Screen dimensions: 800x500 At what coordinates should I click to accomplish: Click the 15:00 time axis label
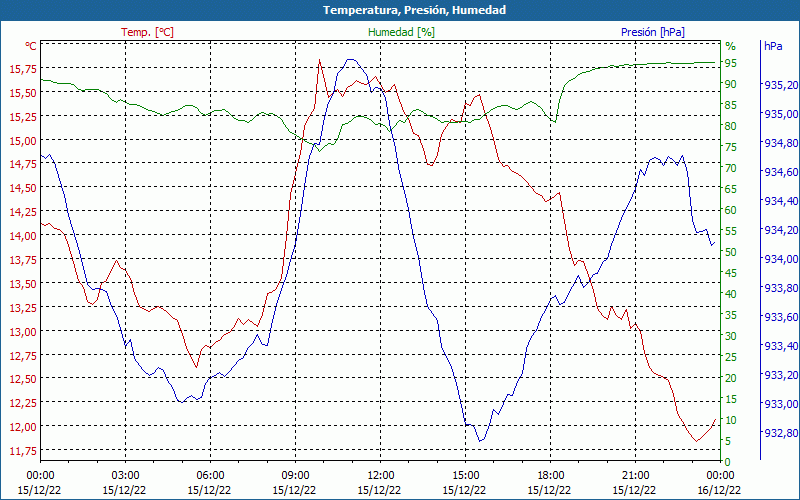pyautogui.click(x=465, y=476)
